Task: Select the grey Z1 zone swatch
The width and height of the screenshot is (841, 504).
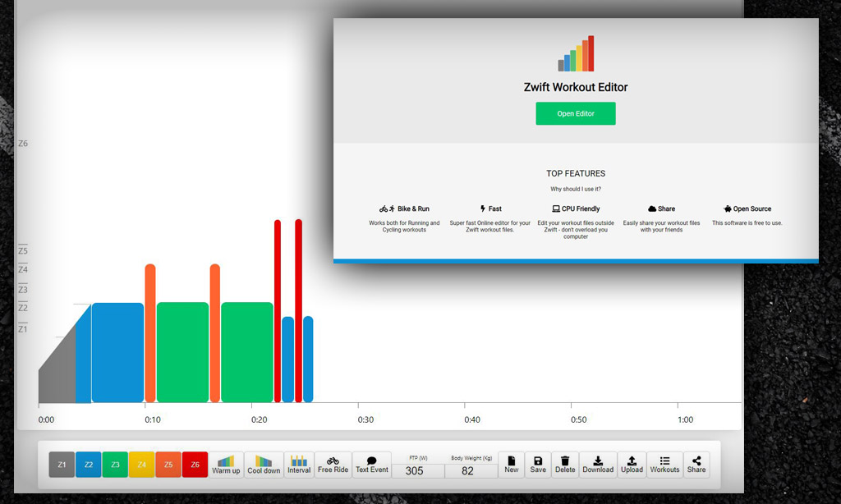Action: click(x=62, y=465)
